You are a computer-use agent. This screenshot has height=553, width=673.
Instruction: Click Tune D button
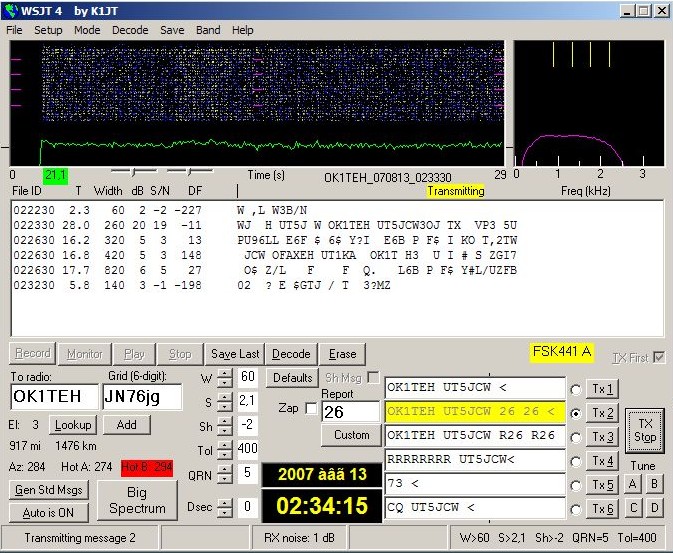(x=655, y=508)
